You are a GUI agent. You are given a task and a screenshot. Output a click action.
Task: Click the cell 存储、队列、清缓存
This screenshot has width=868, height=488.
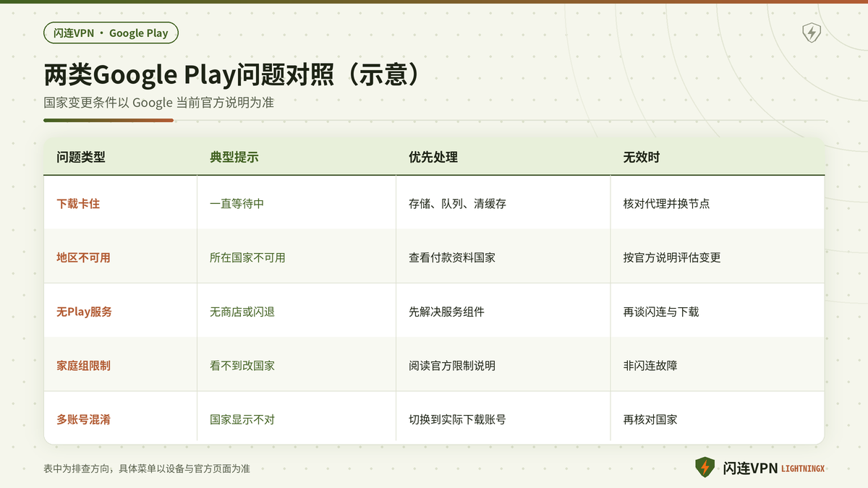[x=457, y=204]
